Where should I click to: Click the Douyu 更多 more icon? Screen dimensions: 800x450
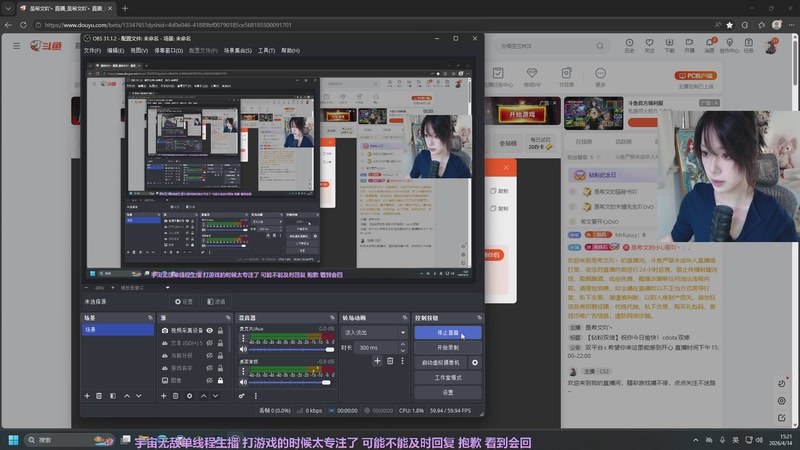point(600,77)
